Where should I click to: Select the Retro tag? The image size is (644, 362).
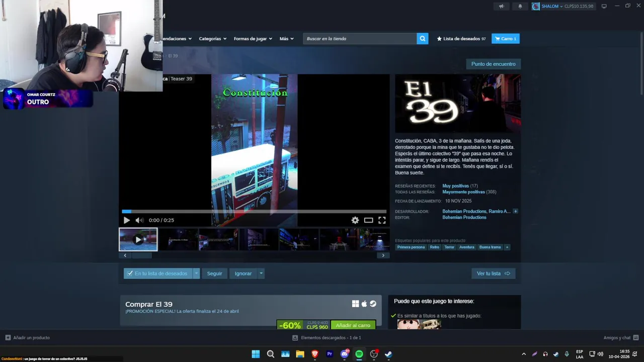tap(435, 247)
